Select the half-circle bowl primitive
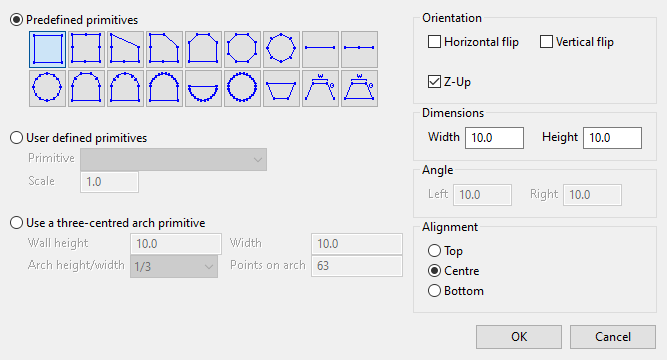This screenshot has height=360, width=667. coord(203,88)
